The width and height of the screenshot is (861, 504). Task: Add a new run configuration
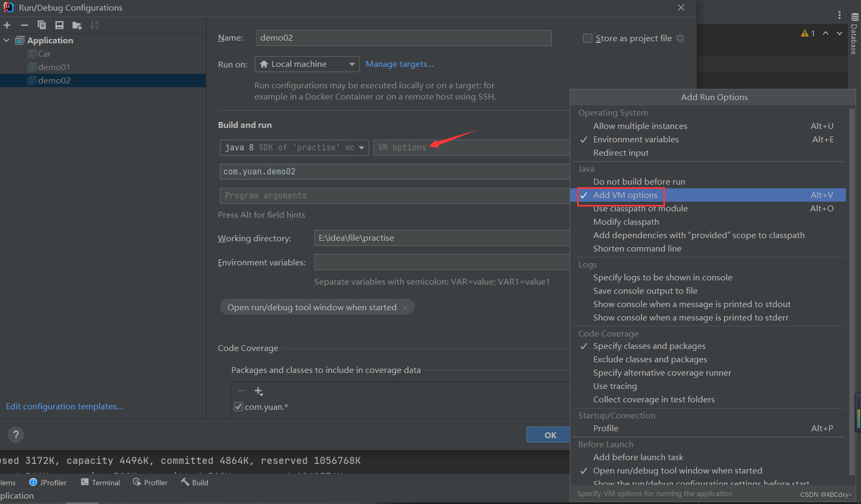(x=7, y=25)
